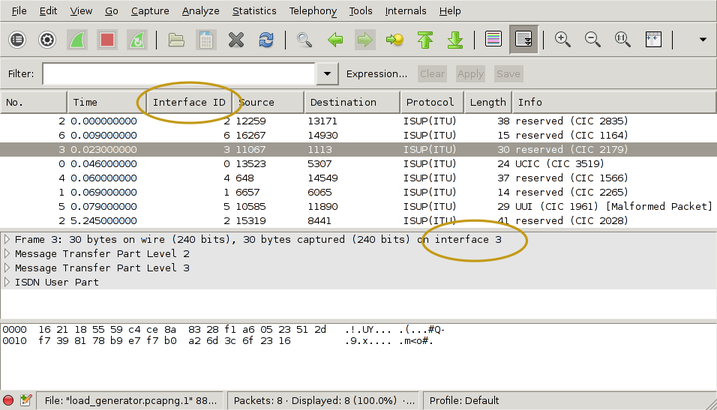Click the Clear filter button
717x410 pixels.
(432, 74)
